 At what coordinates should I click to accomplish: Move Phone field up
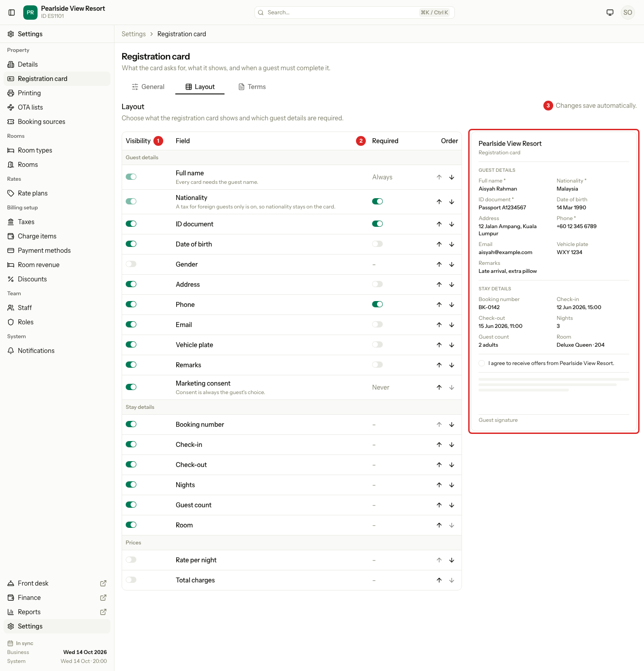coord(439,305)
